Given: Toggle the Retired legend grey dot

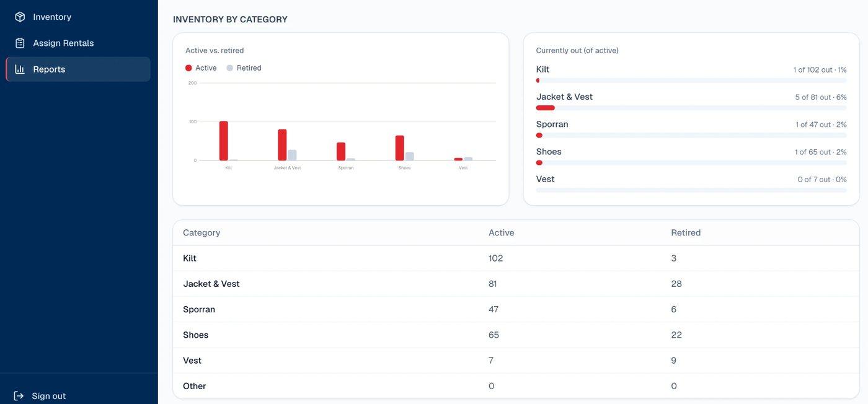Looking at the screenshot, I should click(229, 68).
